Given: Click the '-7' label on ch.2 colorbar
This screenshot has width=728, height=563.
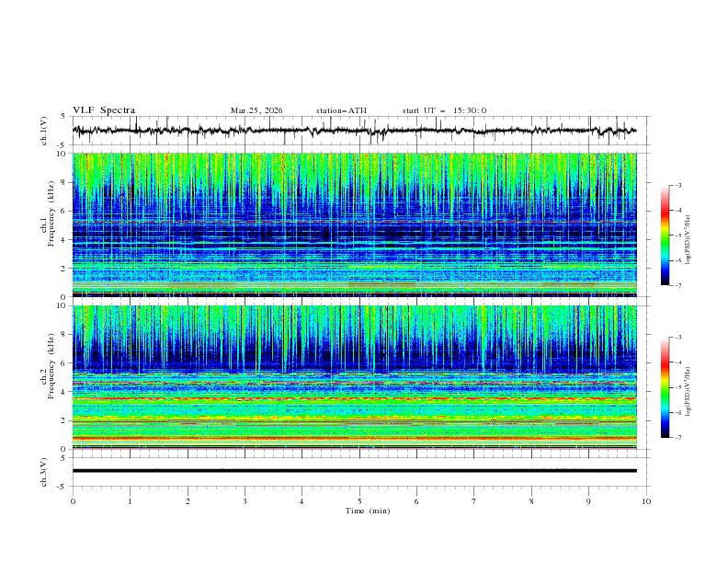Looking at the screenshot, I should (x=678, y=438).
